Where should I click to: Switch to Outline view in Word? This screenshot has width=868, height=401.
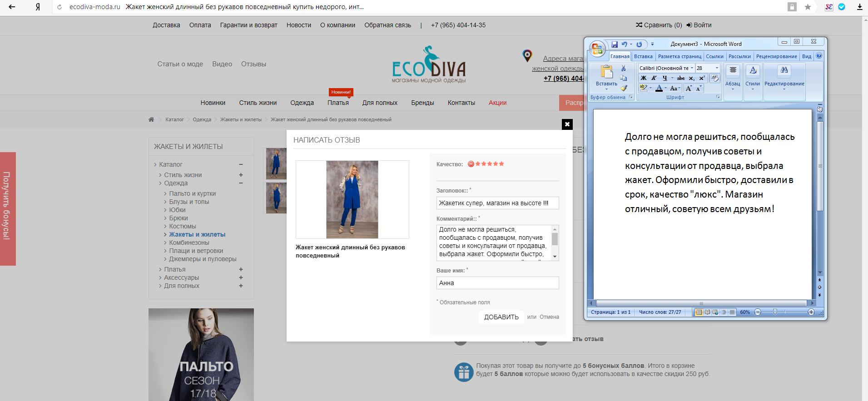click(x=724, y=312)
